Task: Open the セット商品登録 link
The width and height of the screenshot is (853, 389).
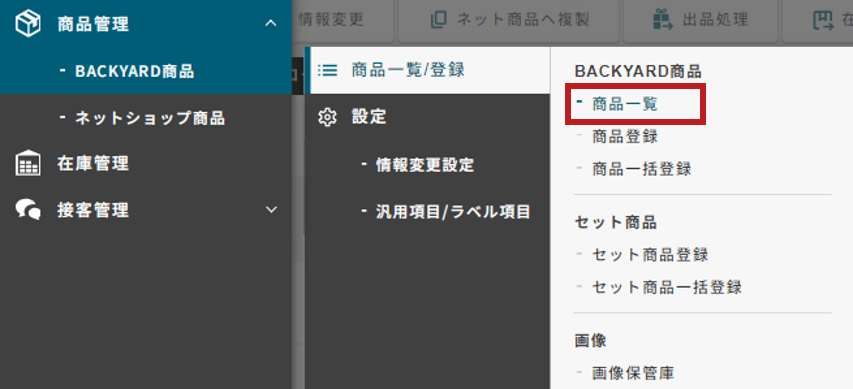Action: [x=650, y=254]
